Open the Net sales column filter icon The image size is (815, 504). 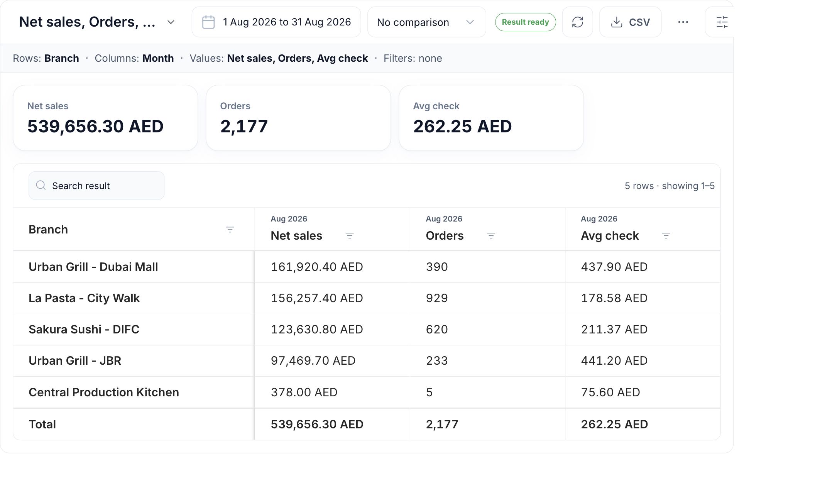click(x=350, y=236)
